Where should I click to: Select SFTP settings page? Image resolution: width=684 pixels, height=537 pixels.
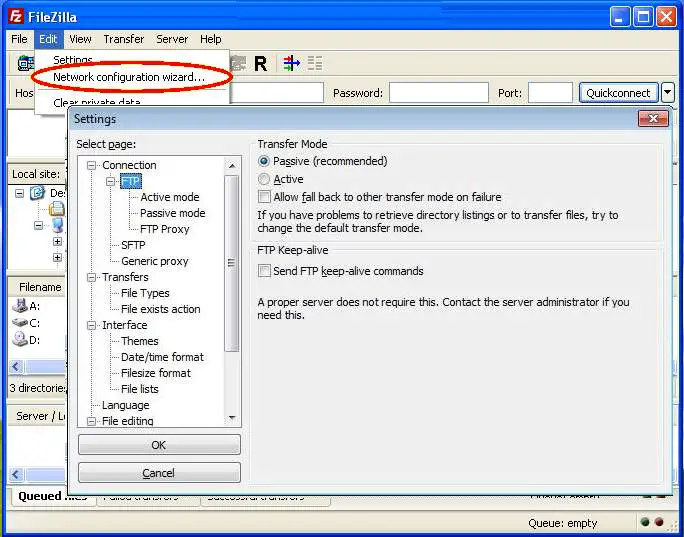pyautogui.click(x=133, y=245)
